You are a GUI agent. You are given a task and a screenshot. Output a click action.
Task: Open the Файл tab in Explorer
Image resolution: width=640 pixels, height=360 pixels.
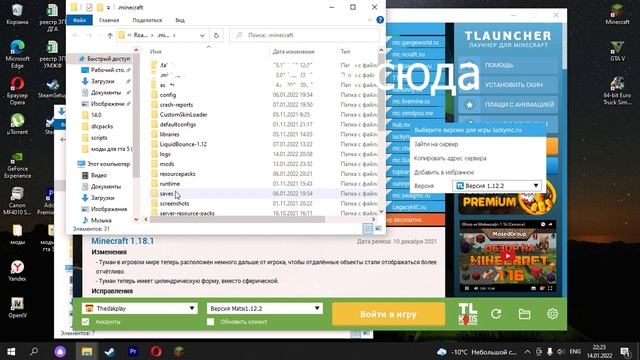79,20
